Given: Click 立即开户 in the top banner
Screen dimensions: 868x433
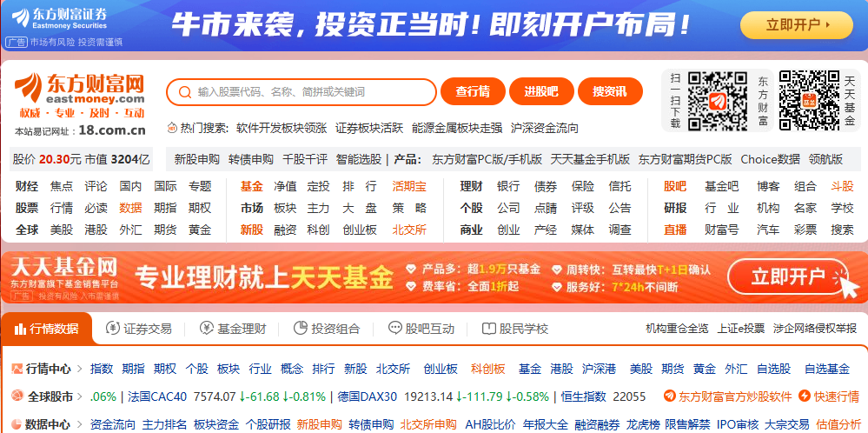Looking at the screenshot, I should [797, 25].
